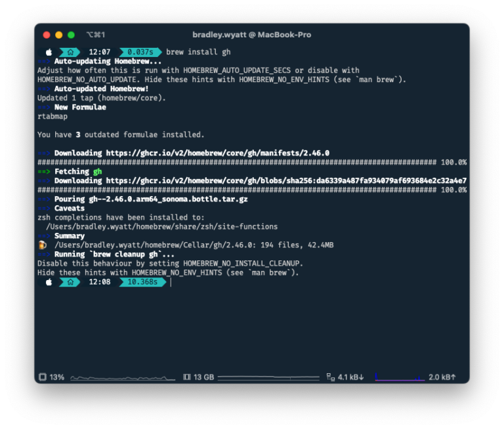
Task: Click the CPU usage icon in status bar
Action: click(43, 377)
